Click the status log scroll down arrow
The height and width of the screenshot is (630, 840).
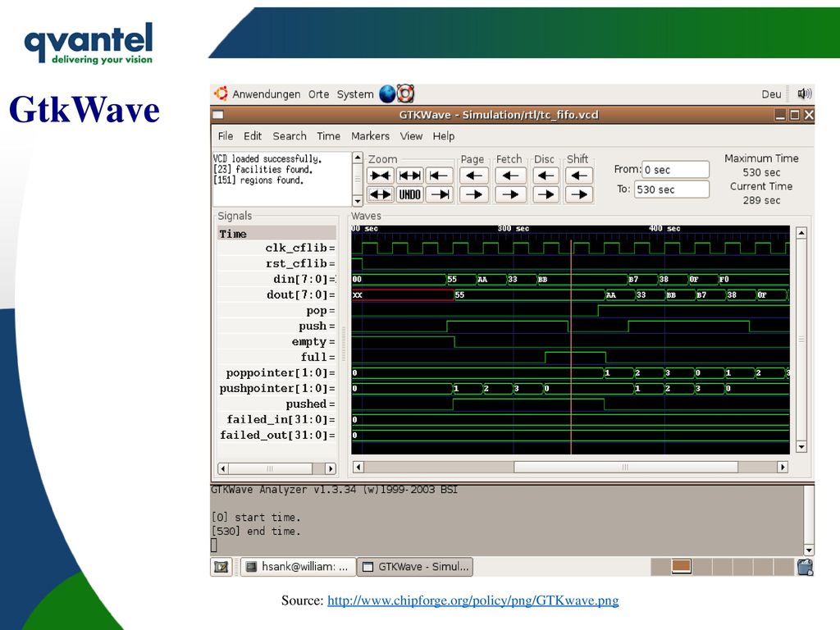[x=358, y=201]
